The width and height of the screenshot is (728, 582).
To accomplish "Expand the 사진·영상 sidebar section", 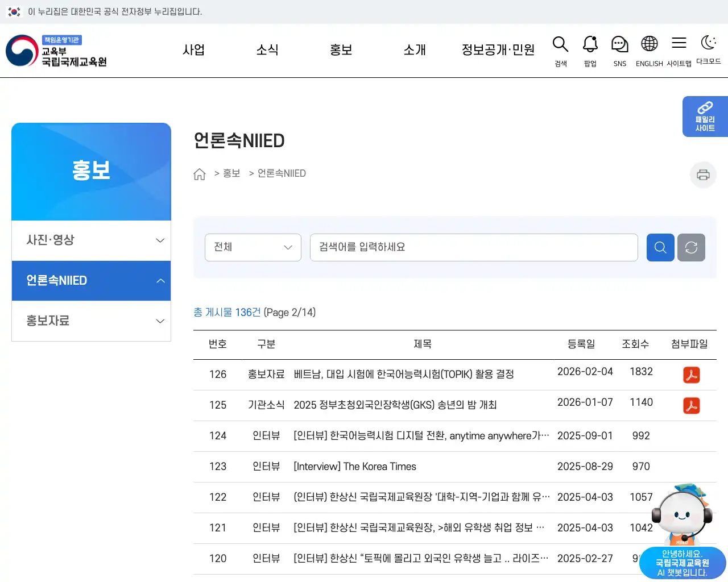I will pos(91,240).
